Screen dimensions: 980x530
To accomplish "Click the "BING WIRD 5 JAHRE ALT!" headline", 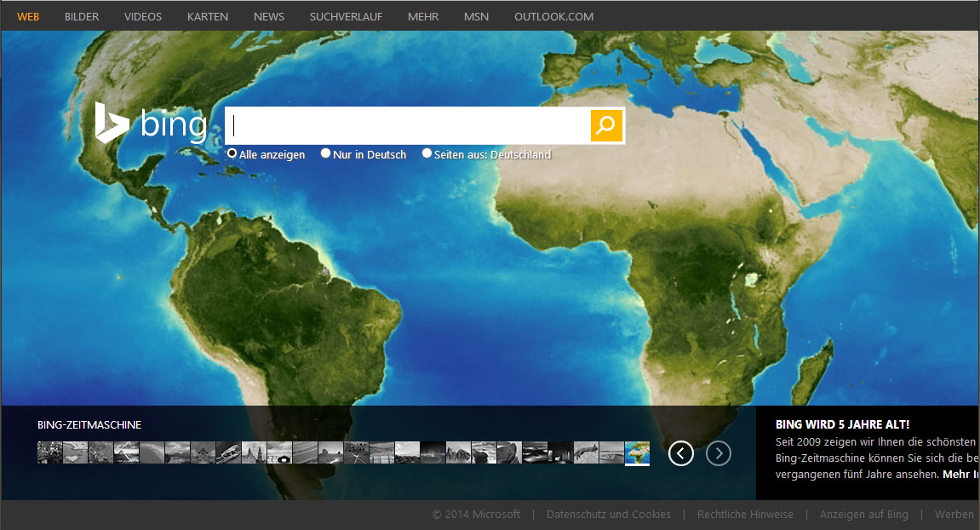I will tap(843, 424).
